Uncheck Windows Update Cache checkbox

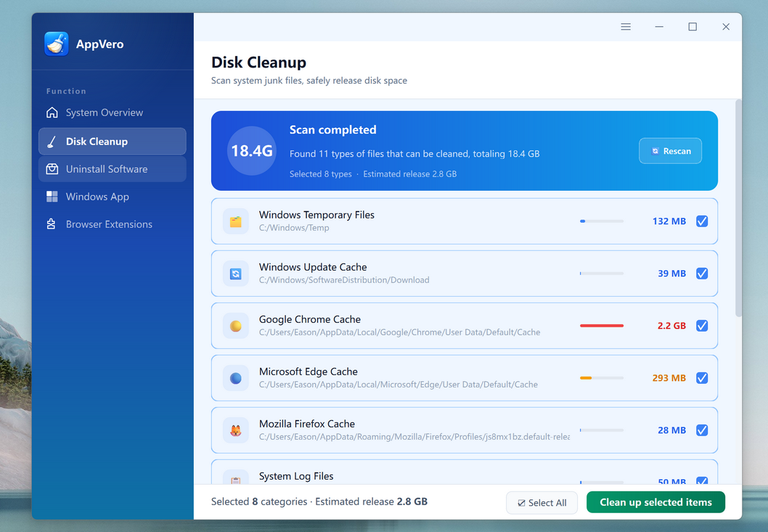click(x=702, y=274)
